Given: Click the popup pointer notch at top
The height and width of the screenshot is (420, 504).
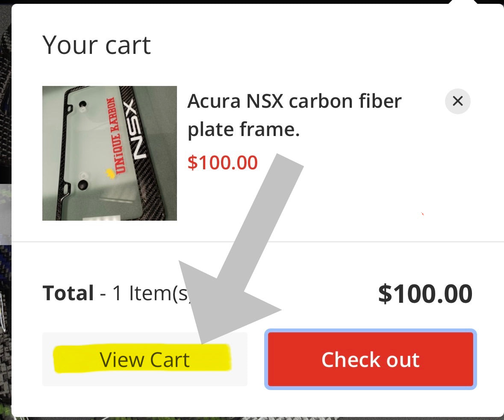Looking at the screenshot, I should tap(464, 3).
